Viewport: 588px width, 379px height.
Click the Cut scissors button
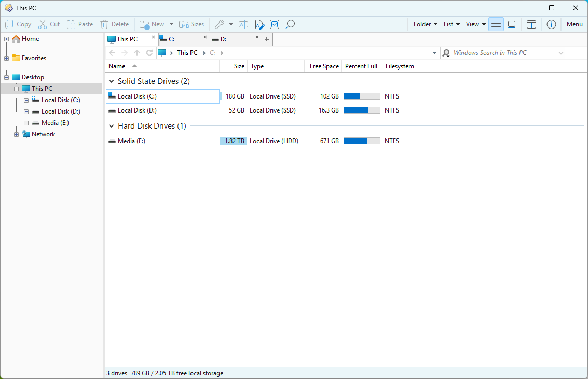(49, 24)
